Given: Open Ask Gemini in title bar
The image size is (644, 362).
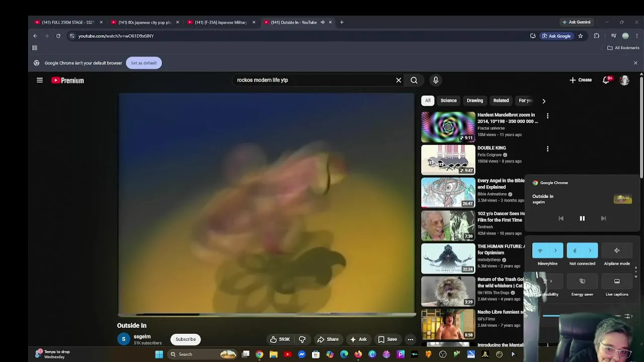Looking at the screenshot, I should point(576,22).
